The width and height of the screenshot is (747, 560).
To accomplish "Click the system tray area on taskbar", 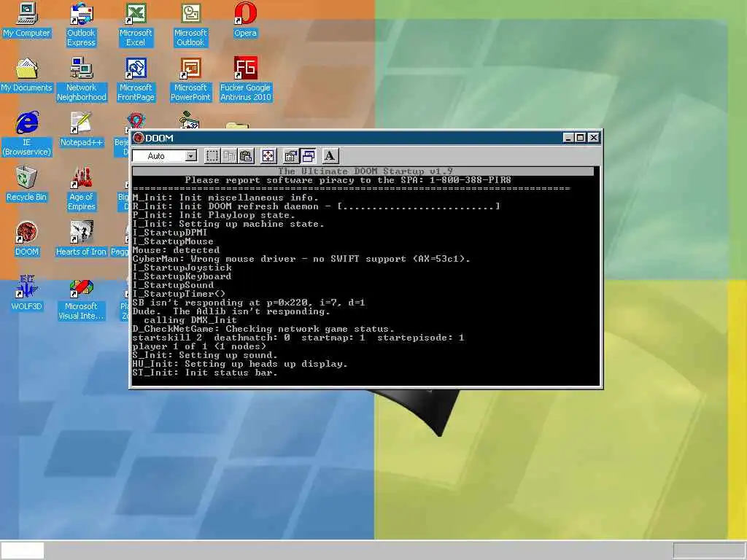I will coord(709,551).
